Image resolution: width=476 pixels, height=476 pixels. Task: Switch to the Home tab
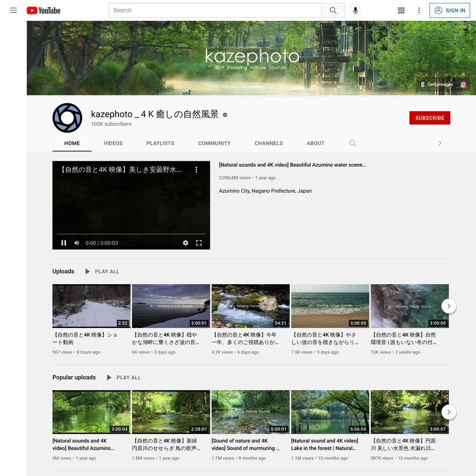(72, 143)
